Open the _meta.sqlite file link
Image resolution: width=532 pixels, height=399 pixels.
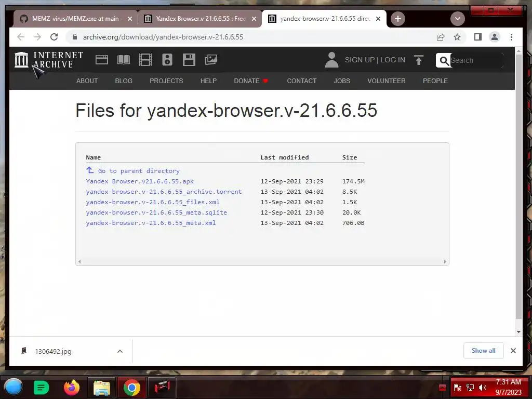pyautogui.click(x=156, y=212)
